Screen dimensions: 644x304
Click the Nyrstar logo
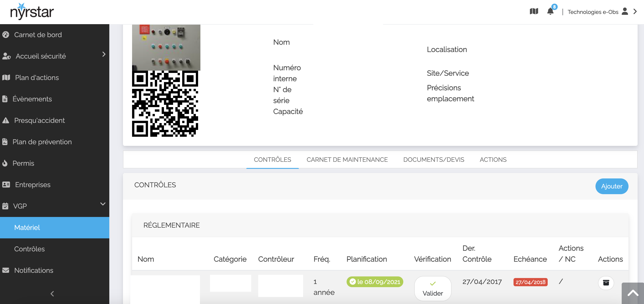tap(32, 11)
